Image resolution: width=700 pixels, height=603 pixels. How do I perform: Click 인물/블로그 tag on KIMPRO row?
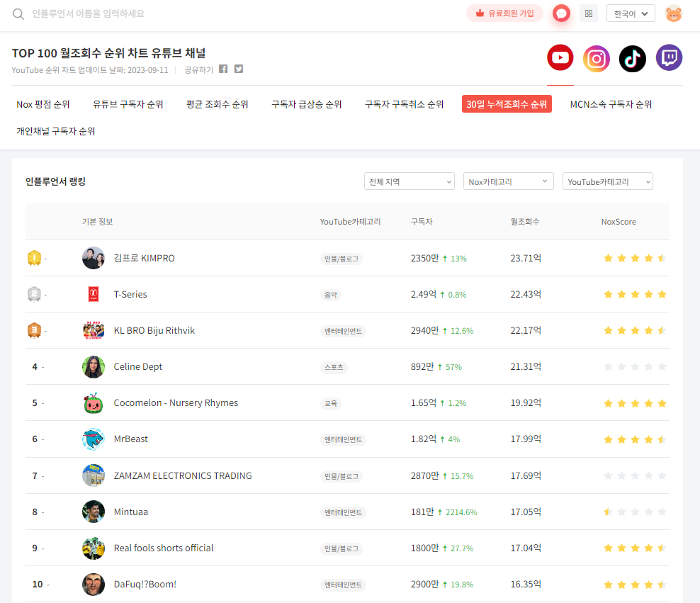click(341, 259)
